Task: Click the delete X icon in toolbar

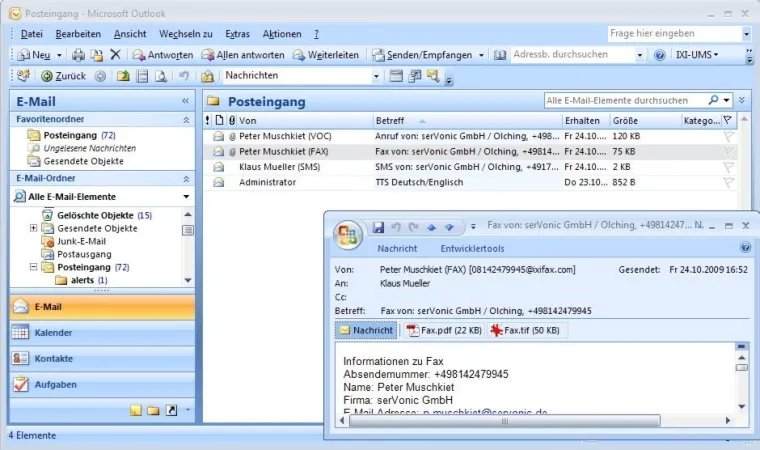Action: pyautogui.click(x=115, y=55)
